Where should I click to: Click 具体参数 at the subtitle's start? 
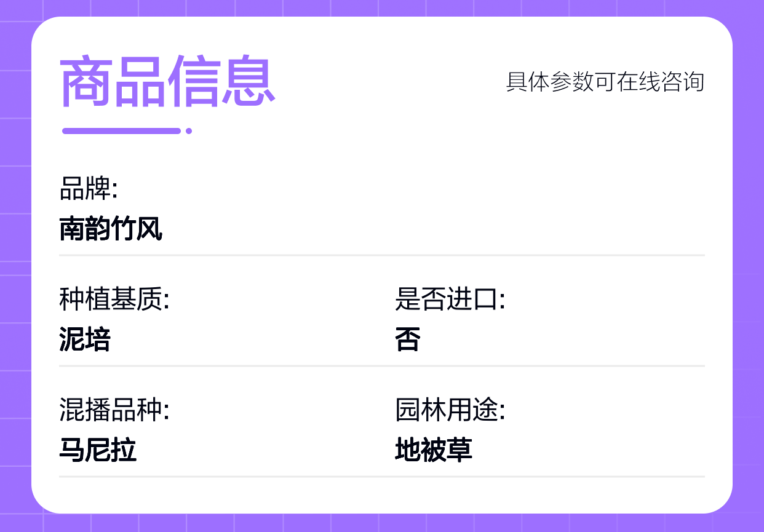550,82
